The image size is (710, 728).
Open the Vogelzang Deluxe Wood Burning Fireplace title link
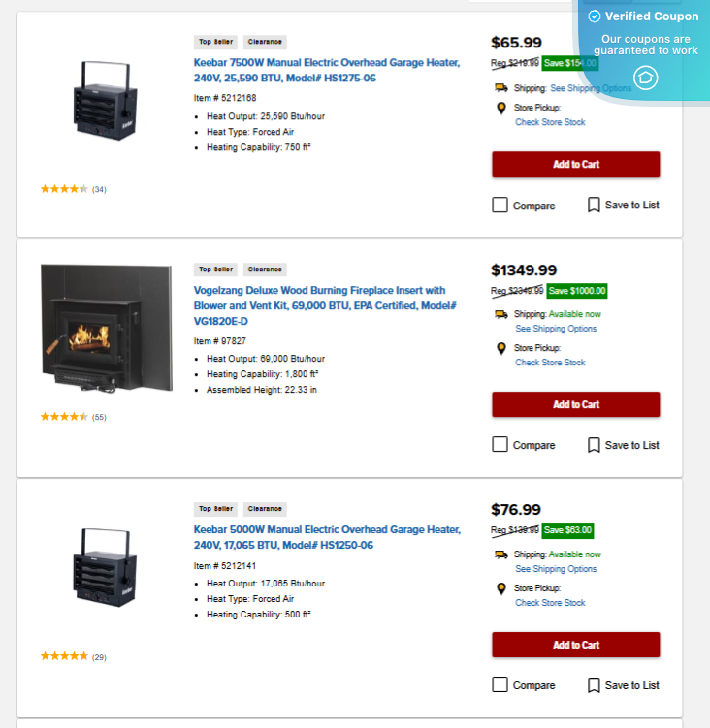pos(319,304)
